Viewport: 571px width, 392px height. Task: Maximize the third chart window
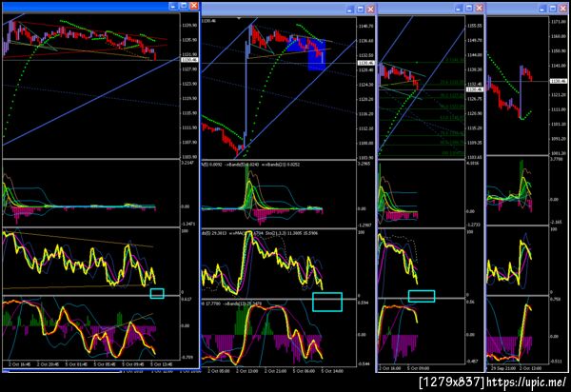[469, 8]
